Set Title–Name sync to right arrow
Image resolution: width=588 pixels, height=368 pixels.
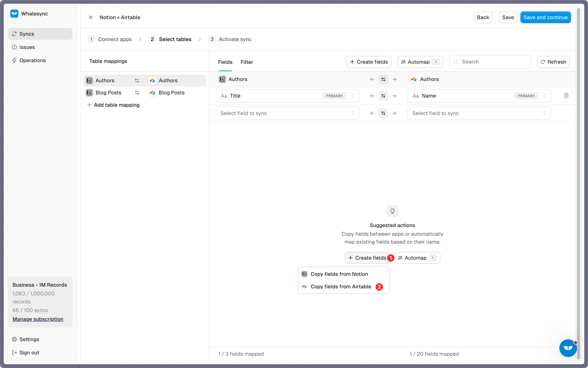394,96
